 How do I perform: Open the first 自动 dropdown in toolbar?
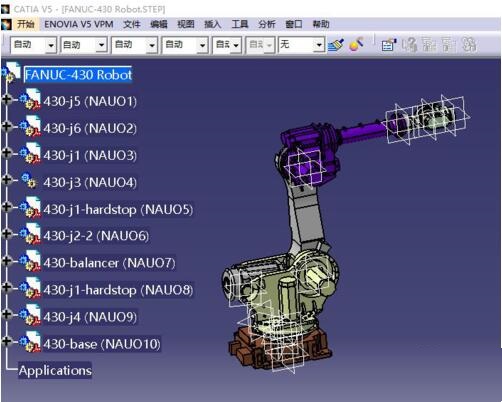pyautogui.click(x=34, y=45)
